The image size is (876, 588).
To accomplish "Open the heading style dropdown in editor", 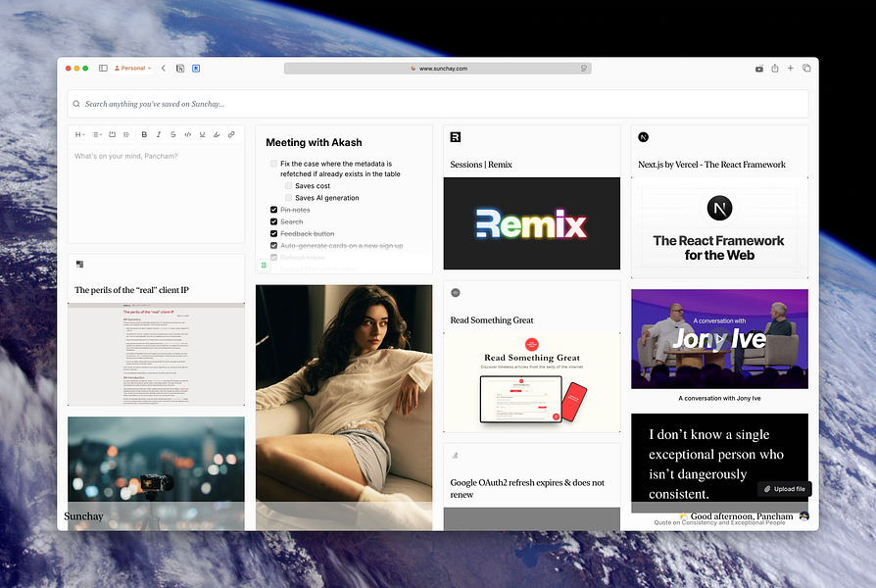I will (80, 134).
